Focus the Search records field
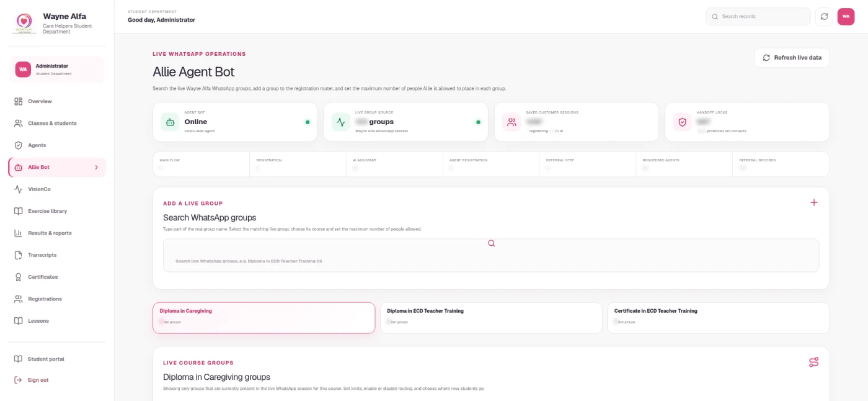Viewport: 868px width, 401px height. click(758, 17)
